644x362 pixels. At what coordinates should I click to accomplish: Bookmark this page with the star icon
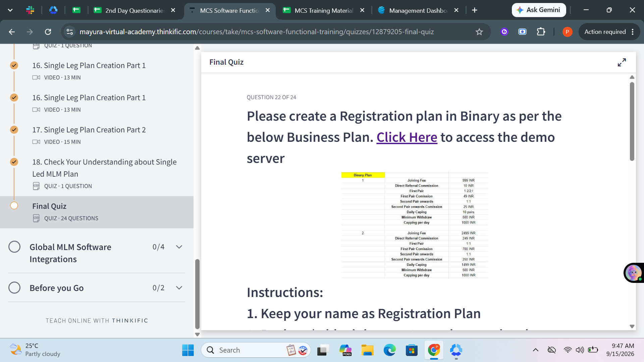[479, 32]
